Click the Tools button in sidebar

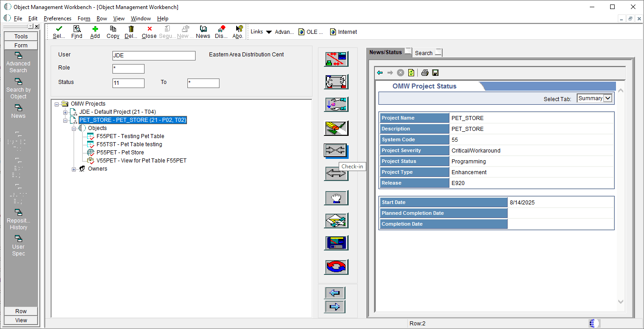tap(21, 37)
